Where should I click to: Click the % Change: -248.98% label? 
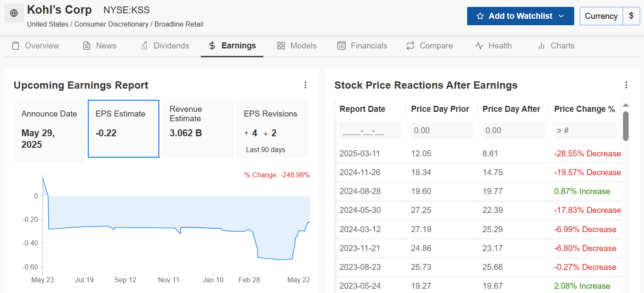point(277,175)
